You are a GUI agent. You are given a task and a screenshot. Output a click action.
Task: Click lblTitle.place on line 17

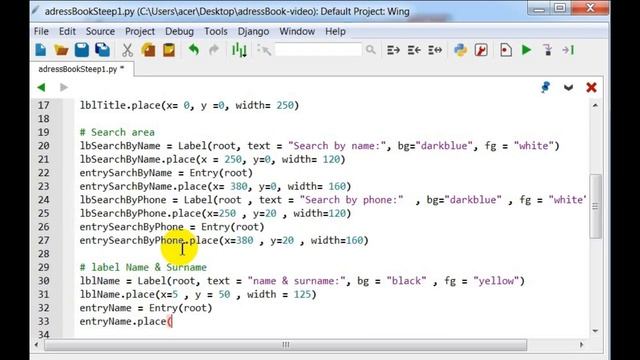[x=120, y=105]
